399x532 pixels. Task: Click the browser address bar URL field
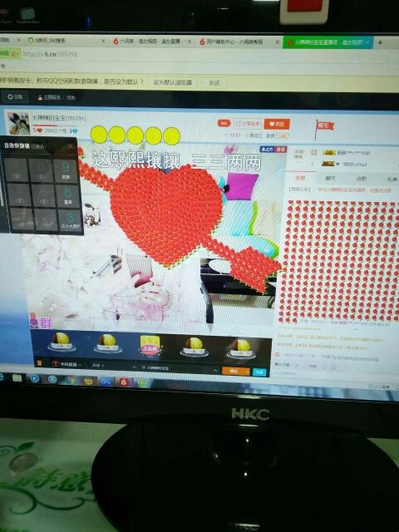click(204, 54)
